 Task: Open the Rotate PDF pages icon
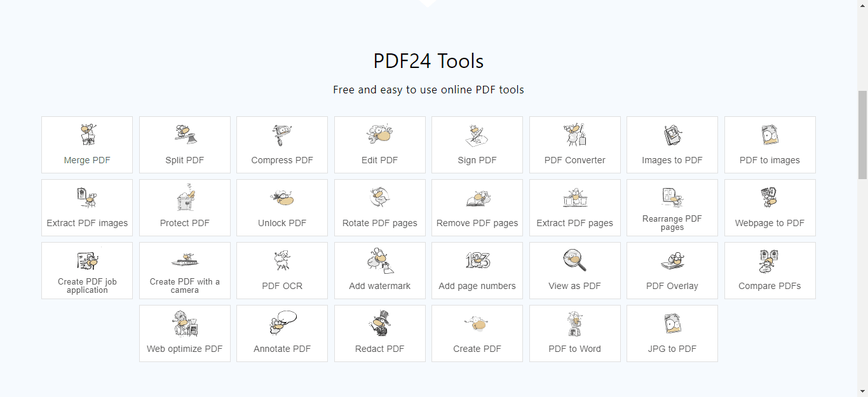coord(380,198)
